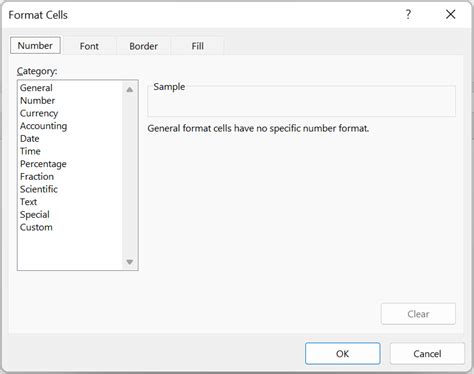
Task: Click the Category list scroll down arrow
Action: tap(130, 262)
